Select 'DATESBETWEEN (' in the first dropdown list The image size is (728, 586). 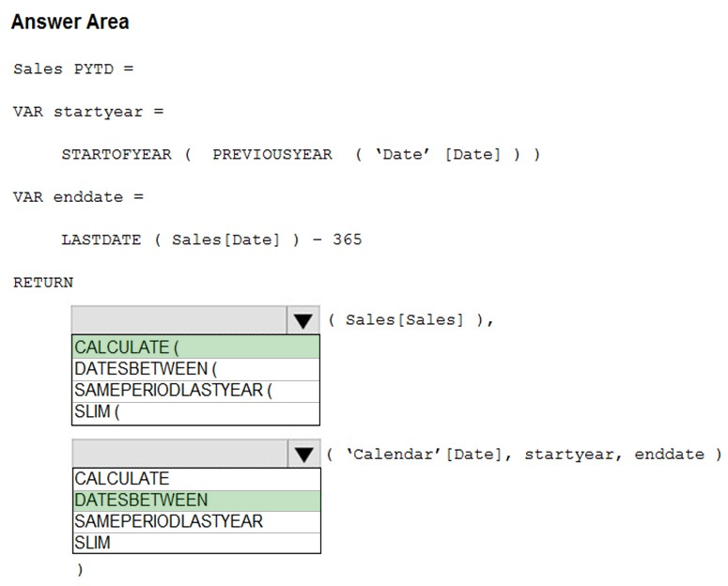[196, 369]
